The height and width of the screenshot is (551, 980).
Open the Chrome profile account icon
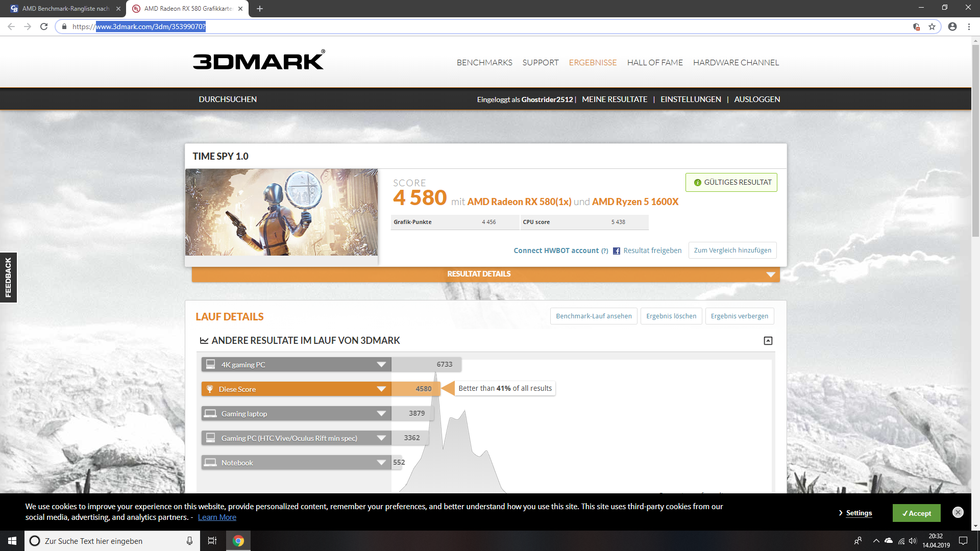point(952,27)
